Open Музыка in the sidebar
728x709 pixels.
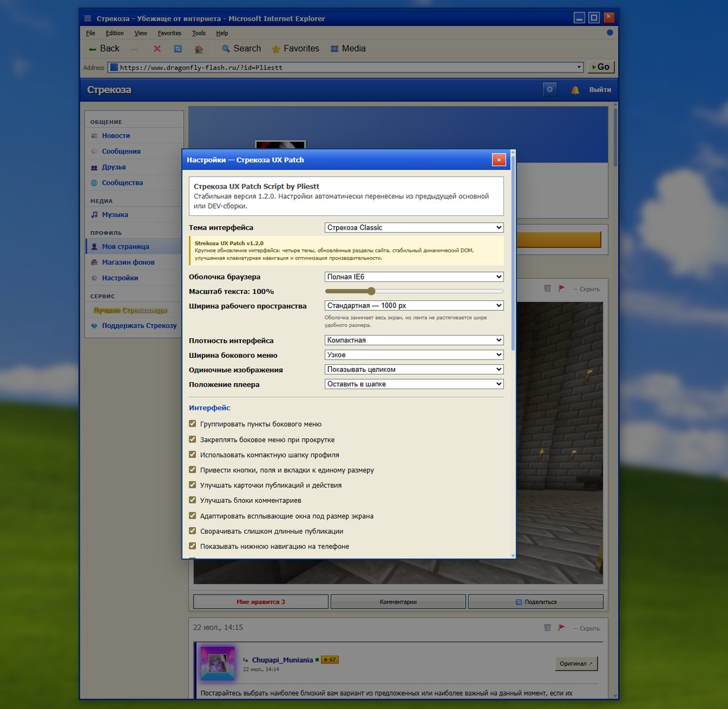tap(115, 215)
